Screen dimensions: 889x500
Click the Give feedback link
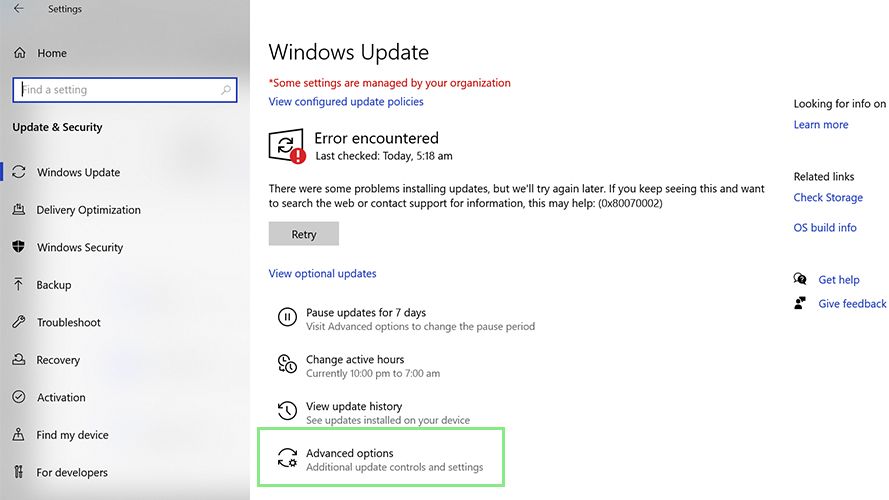(852, 304)
